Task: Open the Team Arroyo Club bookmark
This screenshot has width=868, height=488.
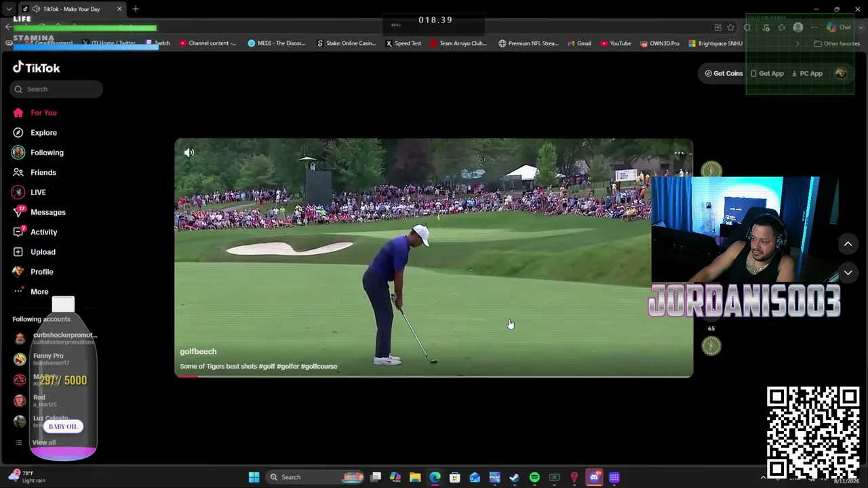Action: (458, 43)
